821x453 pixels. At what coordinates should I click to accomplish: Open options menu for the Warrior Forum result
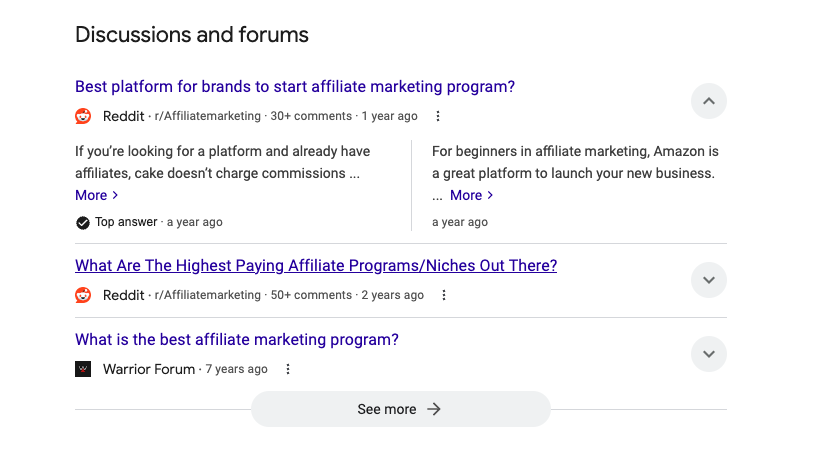(x=288, y=369)
